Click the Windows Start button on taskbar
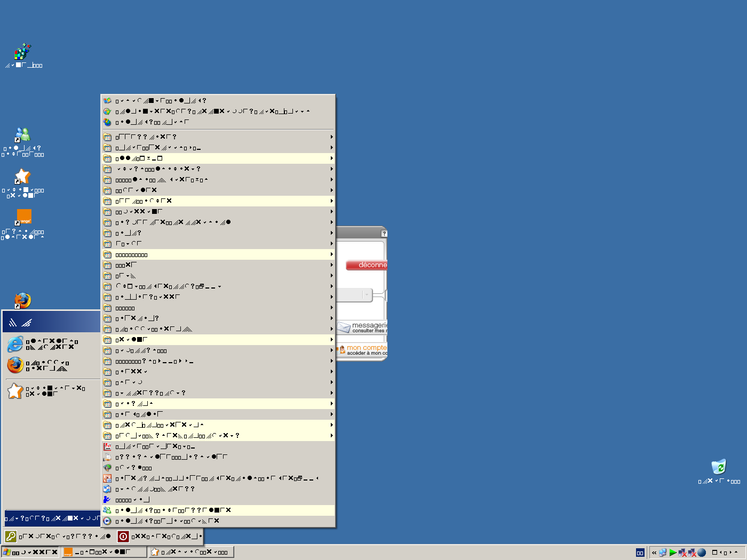The height and width of the screenshot is (560, 747). [x=30, y=552]
